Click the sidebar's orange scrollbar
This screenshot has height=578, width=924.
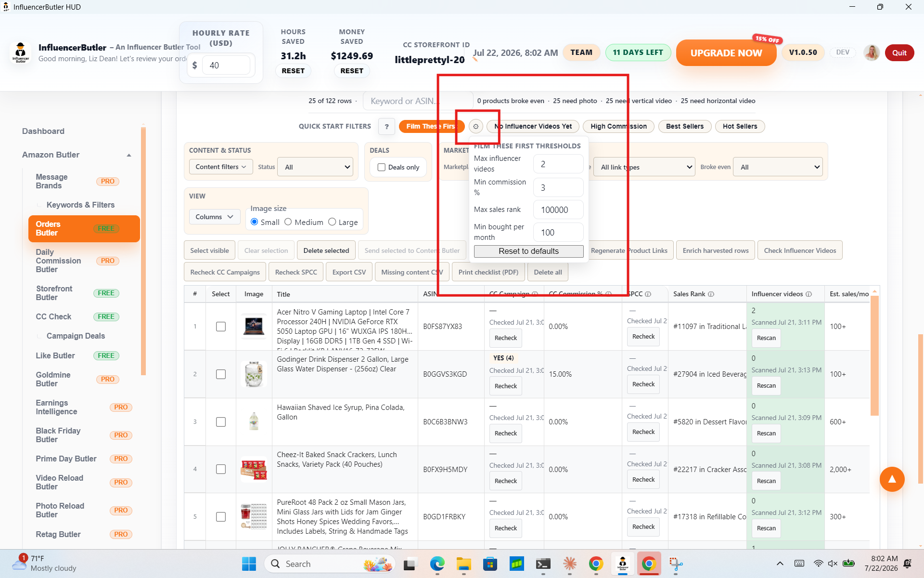[143, 250]
